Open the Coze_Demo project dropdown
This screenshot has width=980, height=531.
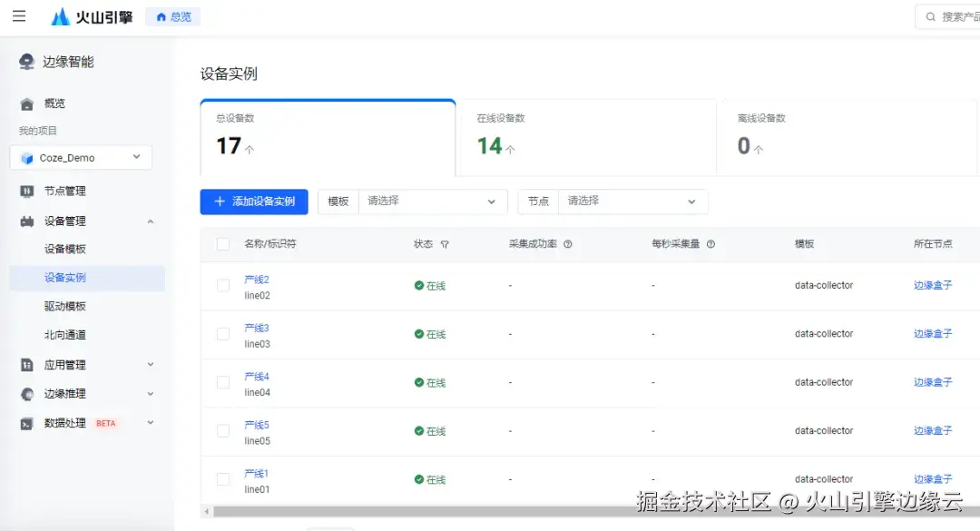pos(81,157)
